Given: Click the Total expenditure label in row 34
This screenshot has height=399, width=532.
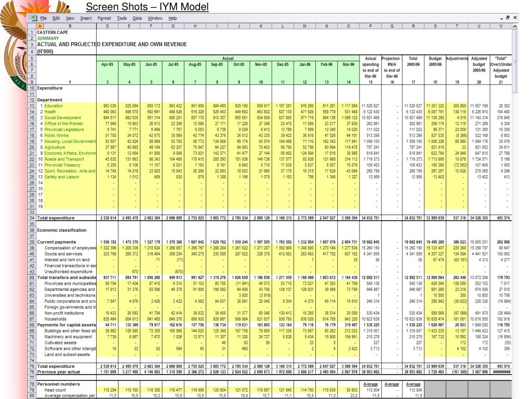Looking at the screenshot, I should click(56, 218).
